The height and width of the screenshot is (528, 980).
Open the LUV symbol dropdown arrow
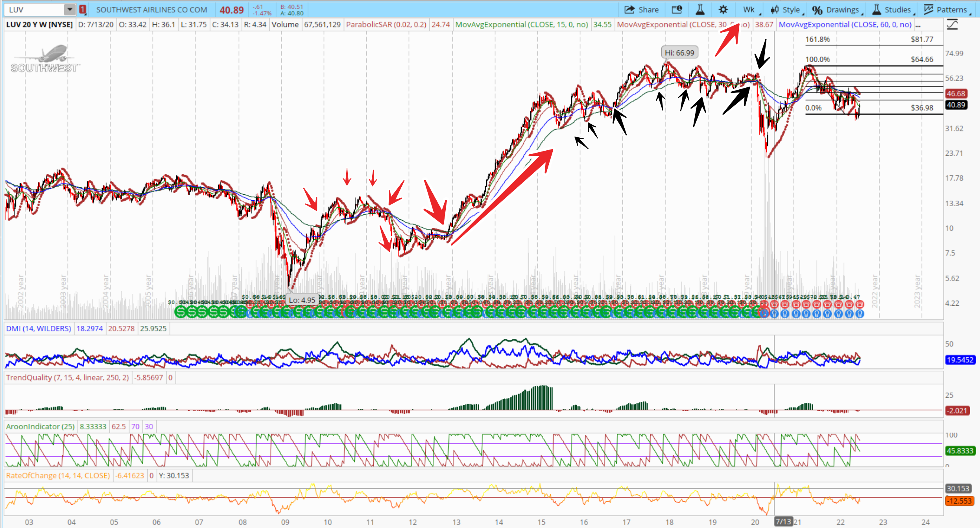69,10
